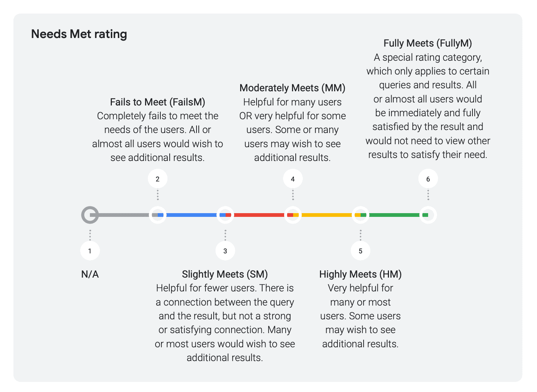
Task: Click the red segment of rating scale
Action: tap(259, 215)
